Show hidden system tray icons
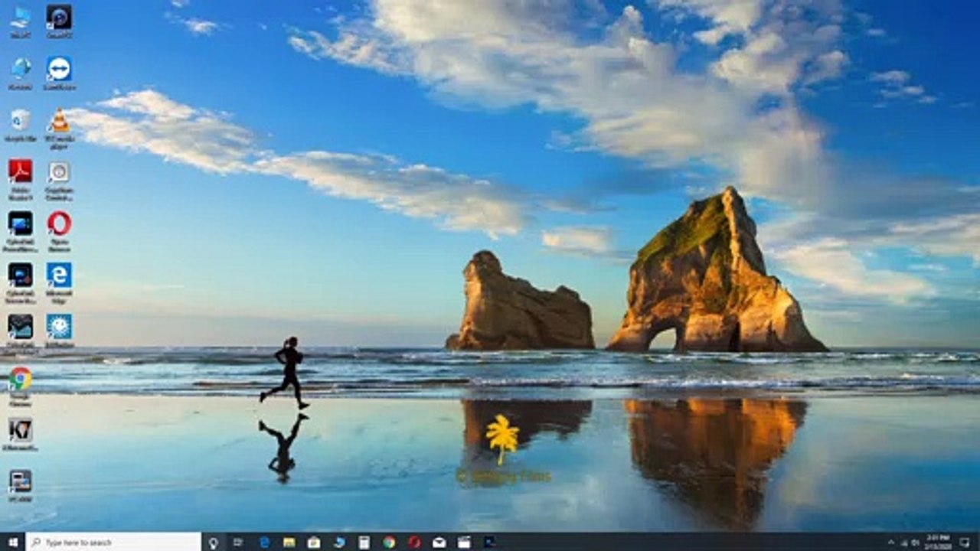The width and height of the screenshot is (980, 551). click(891, 542)
